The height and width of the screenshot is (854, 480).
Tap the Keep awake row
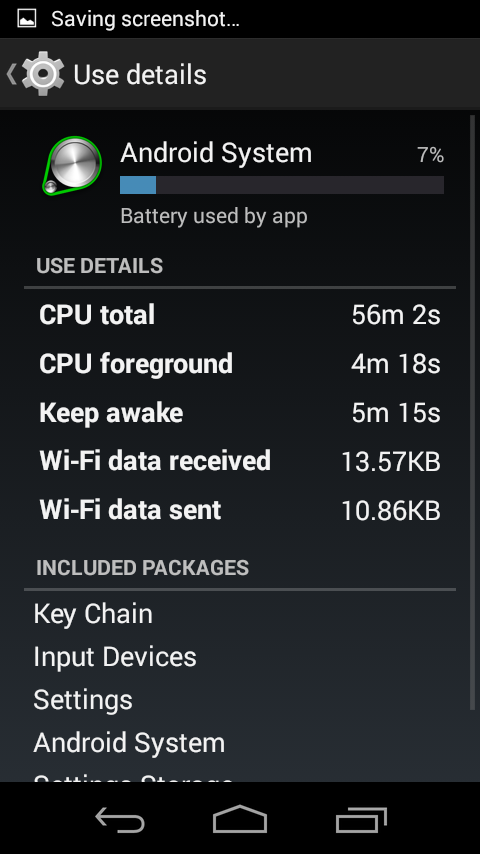240,413
